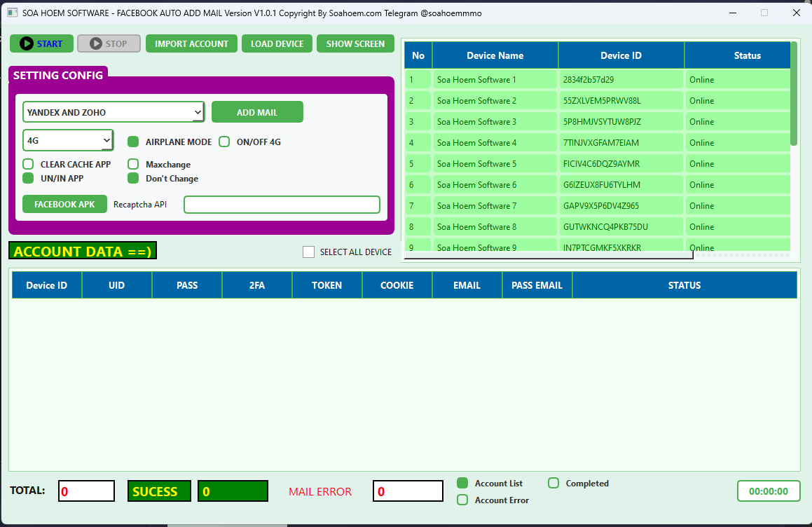Click the 00:00:00 timer display

tap(769, 491)
